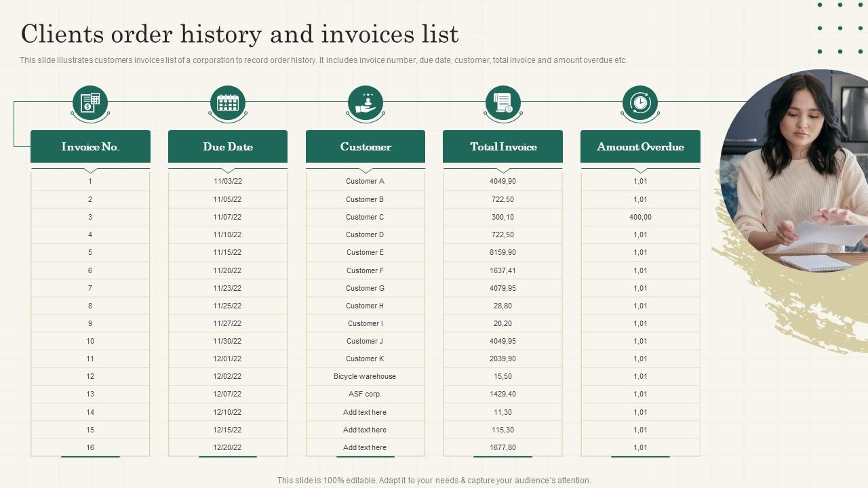Select the Total Invoice header banner
868x488 pixels.
coord(502,146)
